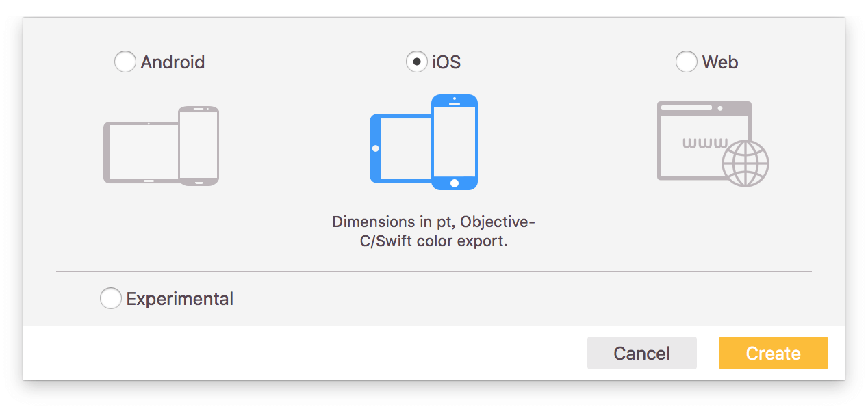Click the globe icon on Web option
868x409 pixels.
pyautogui.click(x=745, y=163)
